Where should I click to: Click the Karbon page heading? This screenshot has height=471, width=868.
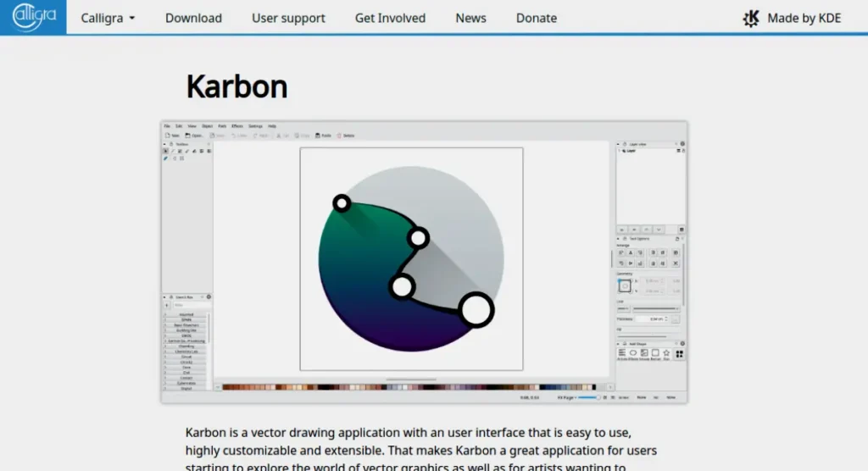tap(237, 86)
